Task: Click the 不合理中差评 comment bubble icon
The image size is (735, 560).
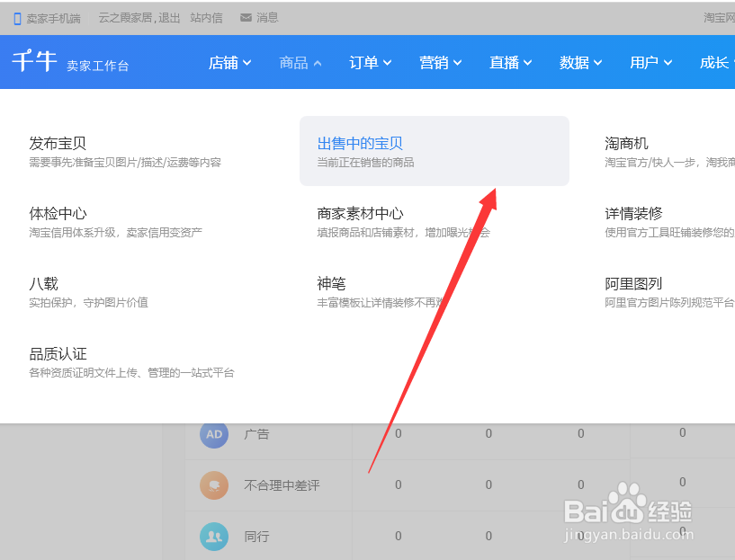Action: (x=214, y=485)
